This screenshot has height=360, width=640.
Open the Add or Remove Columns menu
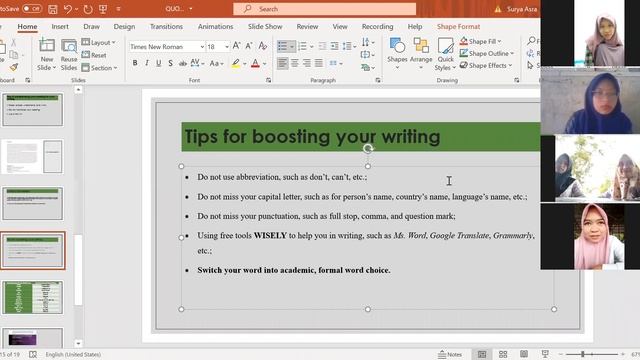coord(336,63)
